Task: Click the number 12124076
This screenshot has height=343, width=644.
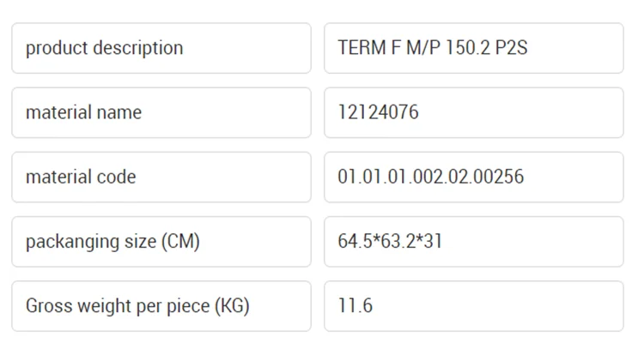Action: tap(379, 112)
